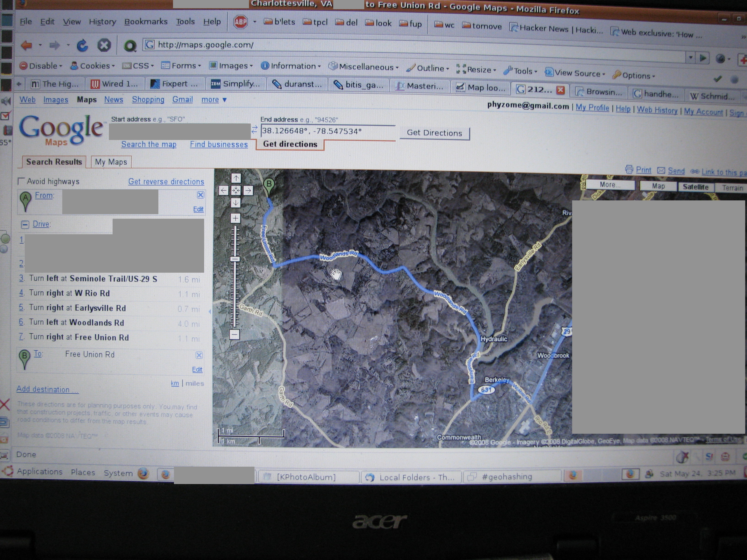Pan the map left with the arrow

pyautogui.click(x=224, y=190)
